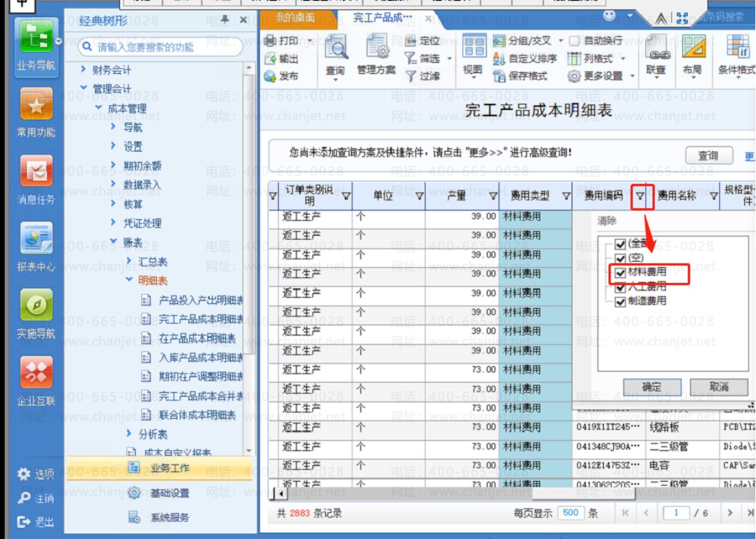Viewport: 756px width, 539px height.
Task: Open 常用功能 star icon
Action: point(36,113)
